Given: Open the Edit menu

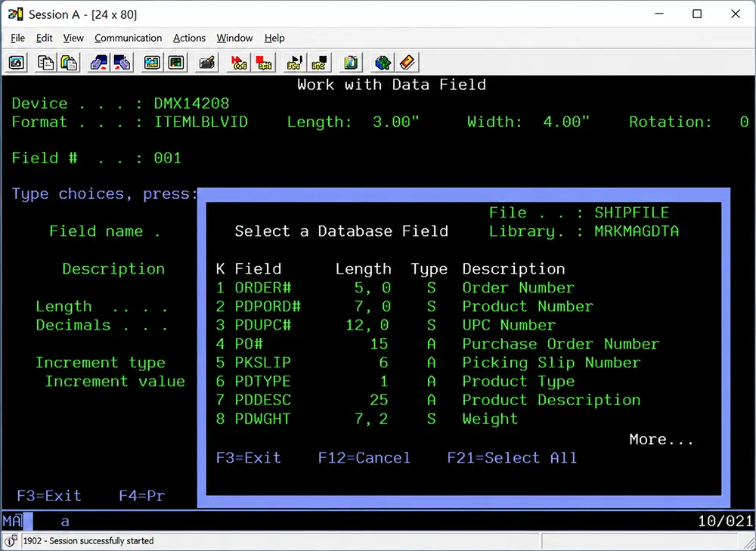Looking at the screenshot, I should coord(44,38).
